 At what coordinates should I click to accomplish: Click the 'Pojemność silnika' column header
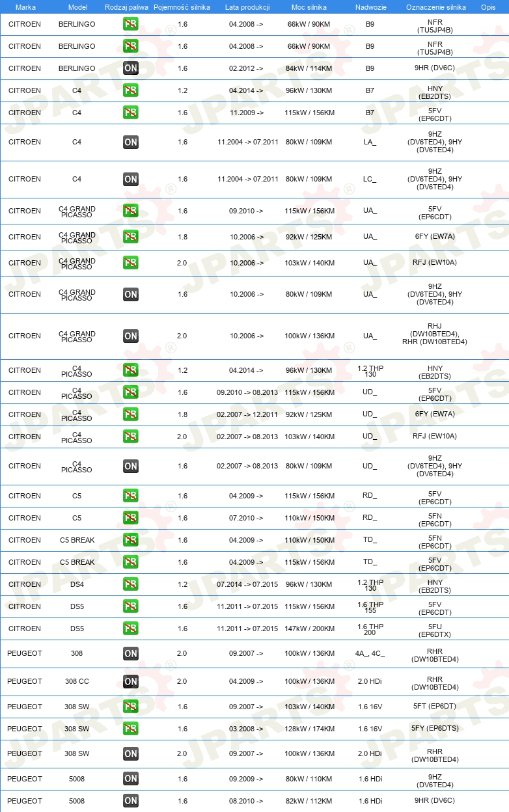pos(182,7)
